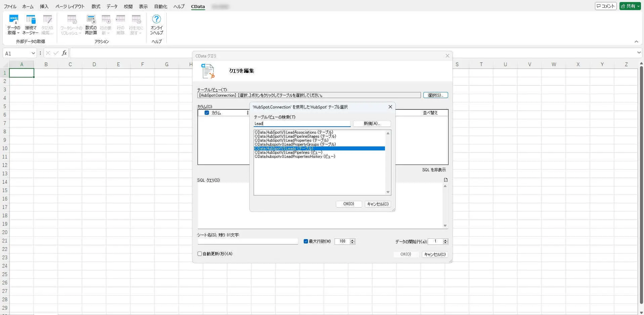Select the CData ribbon tab
Image resolution: width=644 pixels, height=315 pixels.
point(198,6)
